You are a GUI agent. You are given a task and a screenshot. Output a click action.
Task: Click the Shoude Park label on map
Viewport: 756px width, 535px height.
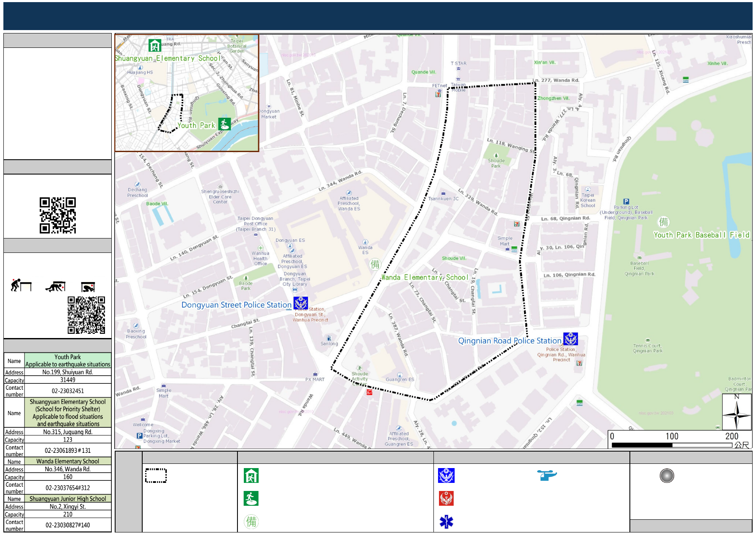496,163
